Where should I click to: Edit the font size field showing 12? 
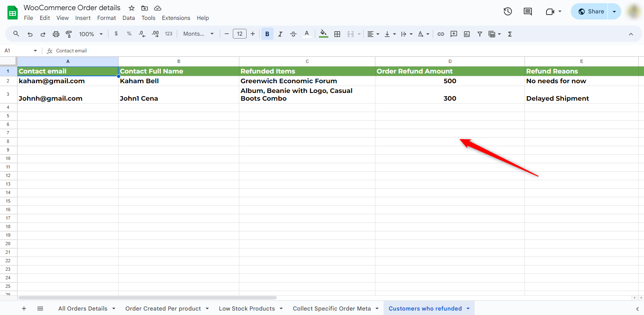240,34
